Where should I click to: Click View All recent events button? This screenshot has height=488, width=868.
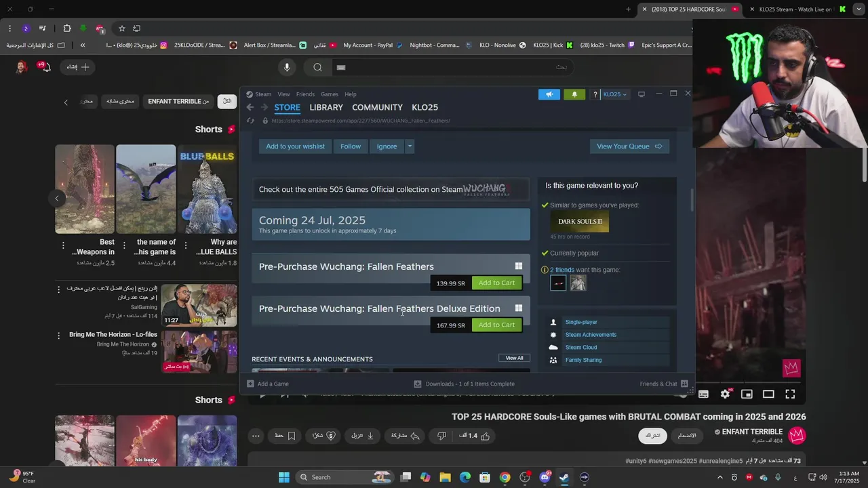click(515, 358)
